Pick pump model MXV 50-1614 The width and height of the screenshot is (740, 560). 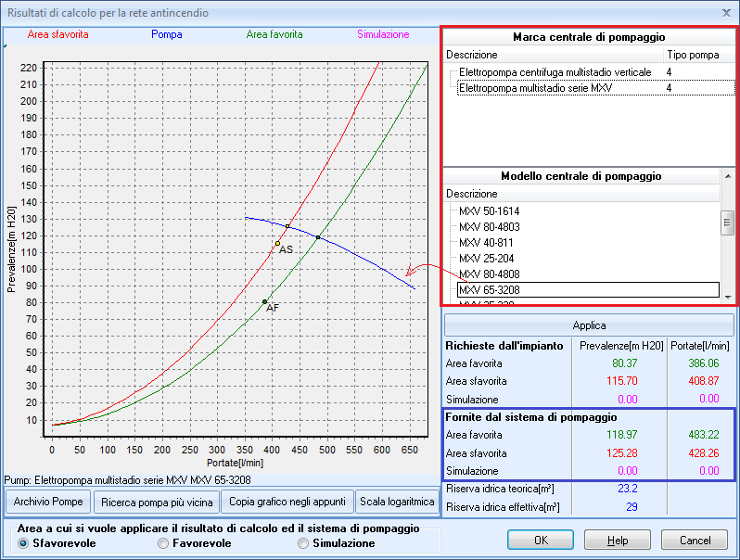[489, 211]
